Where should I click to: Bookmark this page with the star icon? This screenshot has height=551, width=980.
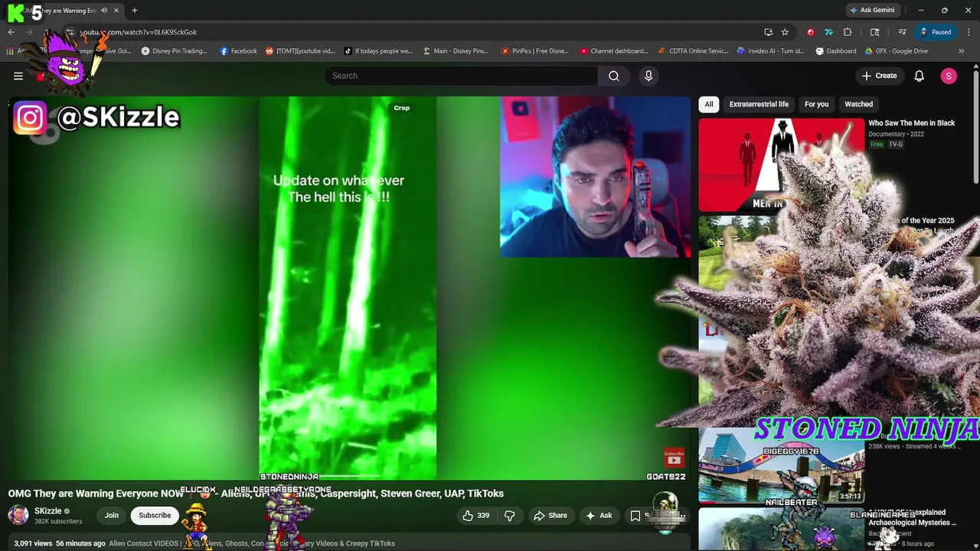coord(785,32)
